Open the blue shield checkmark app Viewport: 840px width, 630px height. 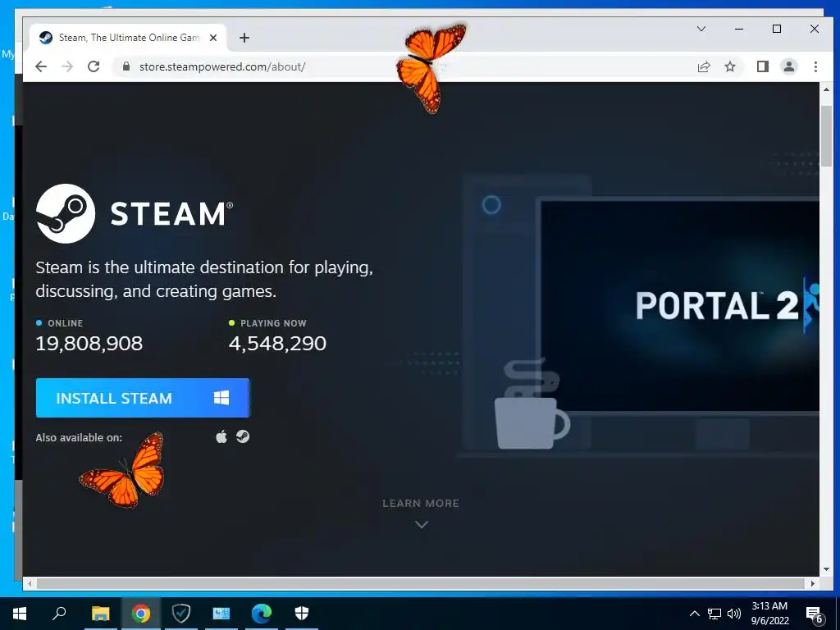(181, 614)
